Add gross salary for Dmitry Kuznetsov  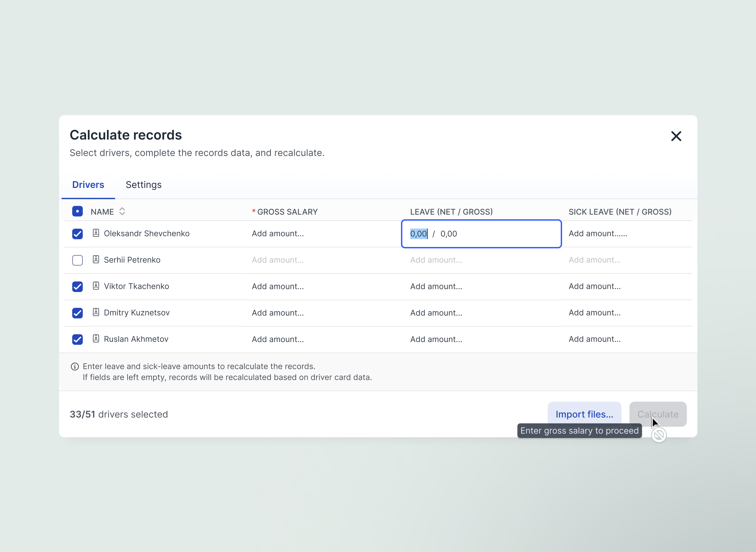pyautogui.click(x=278, y=313)
